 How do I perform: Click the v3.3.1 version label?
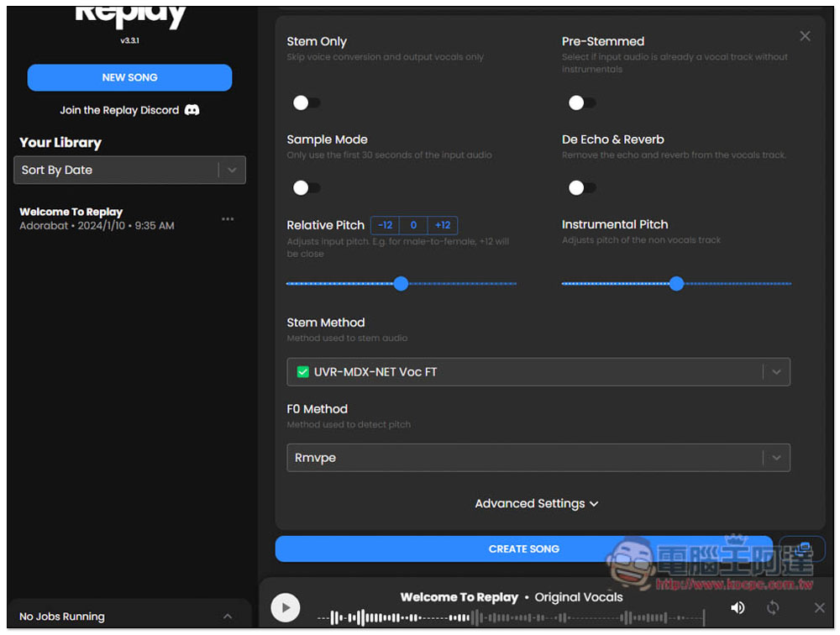pyautogui.click(x=129, y=40)
